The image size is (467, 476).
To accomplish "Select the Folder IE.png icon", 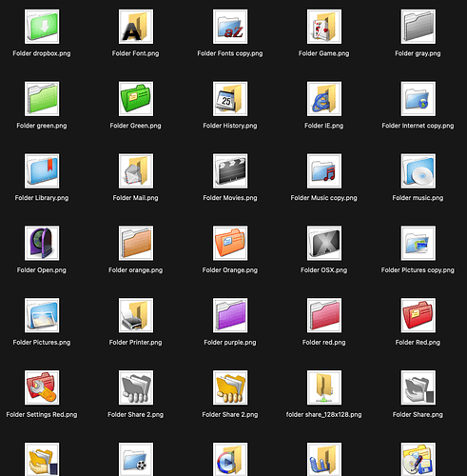I will point(323,99).
